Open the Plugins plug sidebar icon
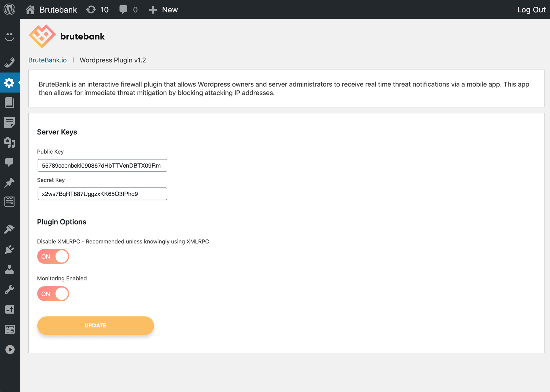The height and width of the screenshot is (392, 550). [x=9, y=249]
